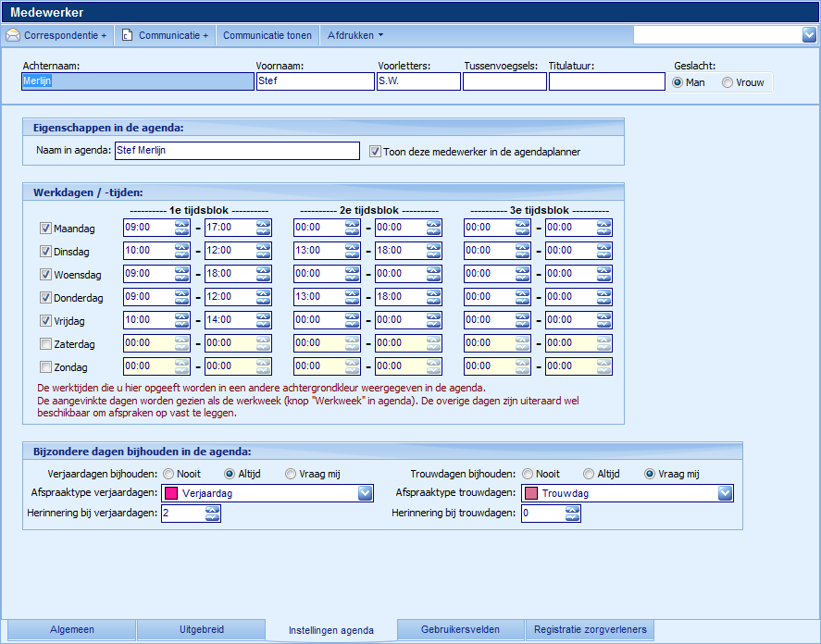821x644 pixels.
Task: Click the Correspondentie envelope icon
Action: (x=13, y=35)
